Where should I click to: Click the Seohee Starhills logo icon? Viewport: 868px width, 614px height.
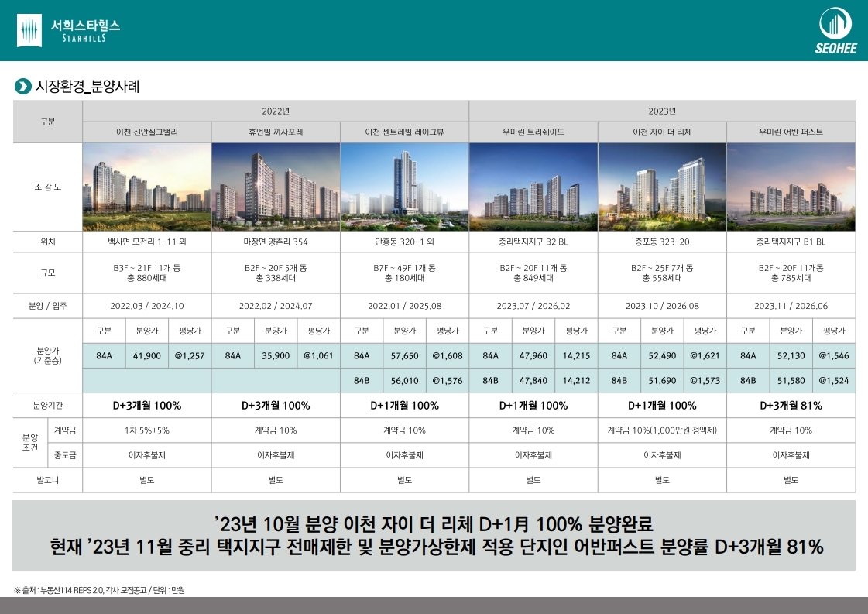[x=30, y=30]
